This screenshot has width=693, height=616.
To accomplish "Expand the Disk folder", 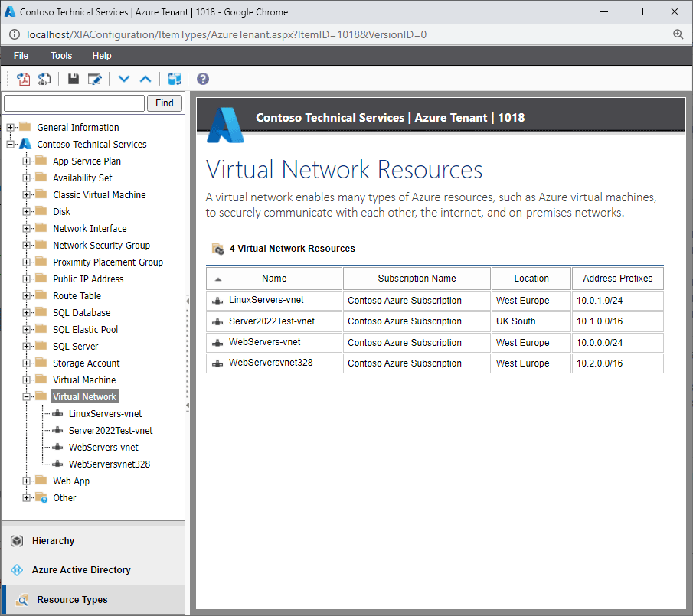I will point(27,211).
